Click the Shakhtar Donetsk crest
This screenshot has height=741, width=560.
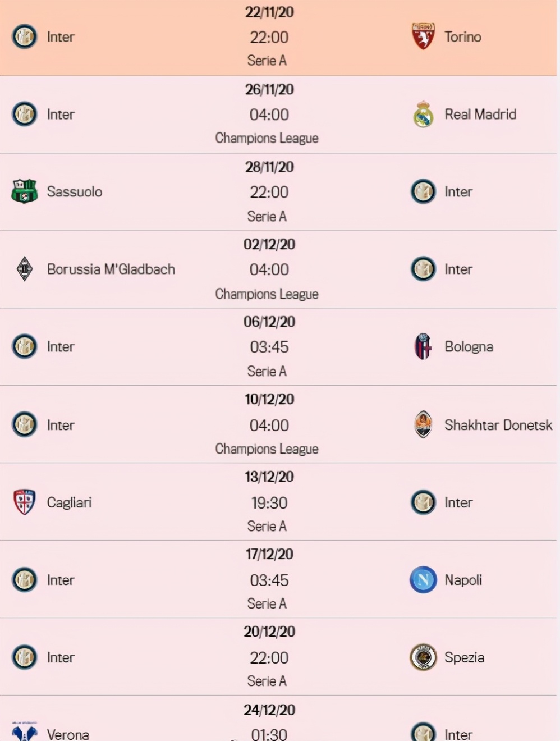tap(423, 424)
